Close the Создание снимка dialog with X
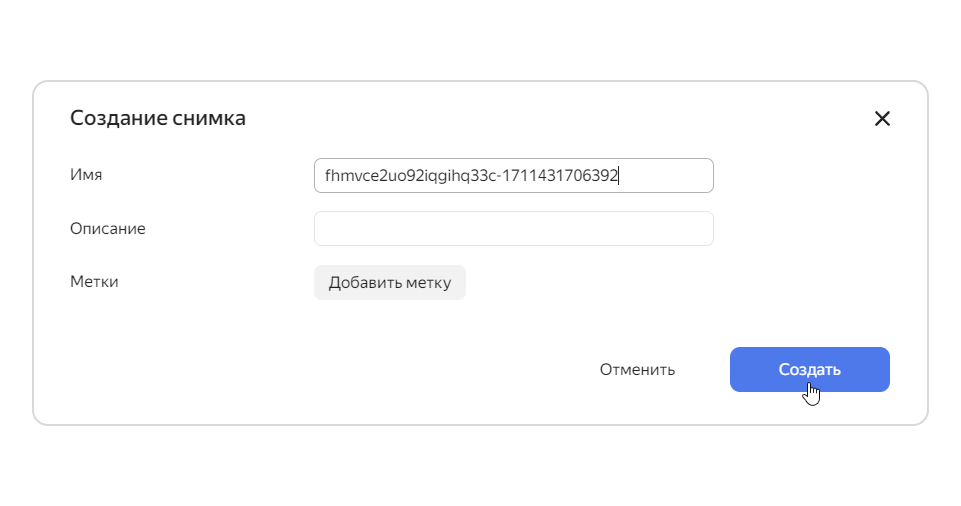Image resolution: width=961 pixels, height=506 pixels. pos(882,118)
